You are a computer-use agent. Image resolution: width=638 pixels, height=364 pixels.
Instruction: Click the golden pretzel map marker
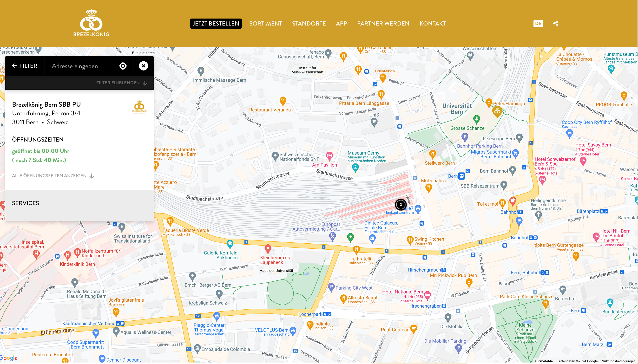pyautogui.click(x=497, y=111)
